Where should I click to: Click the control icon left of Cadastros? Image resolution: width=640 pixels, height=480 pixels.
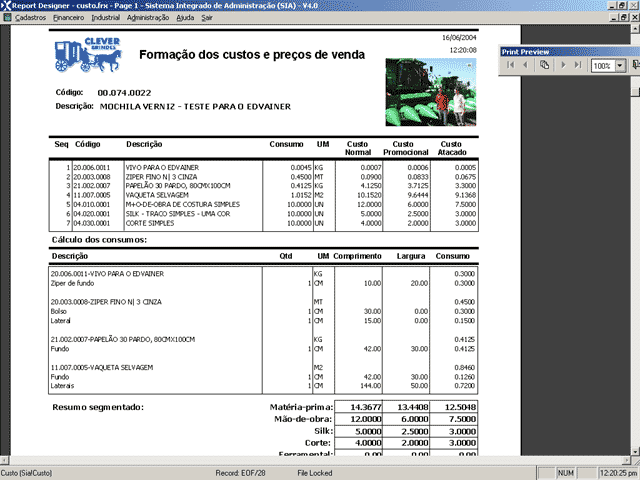[6, 17]
